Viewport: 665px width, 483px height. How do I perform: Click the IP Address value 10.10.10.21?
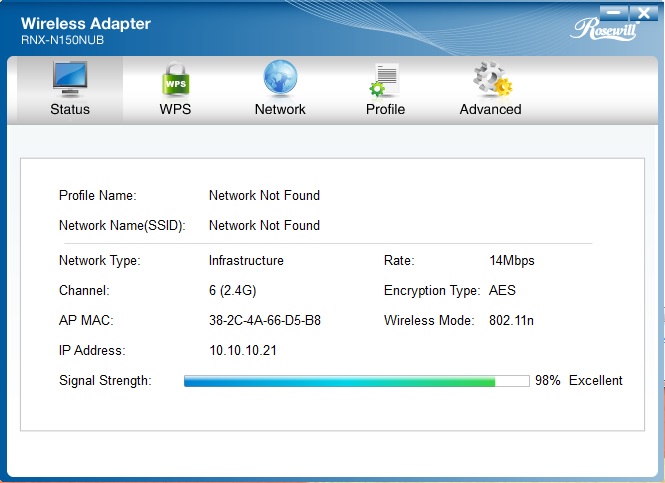[243, 350]
